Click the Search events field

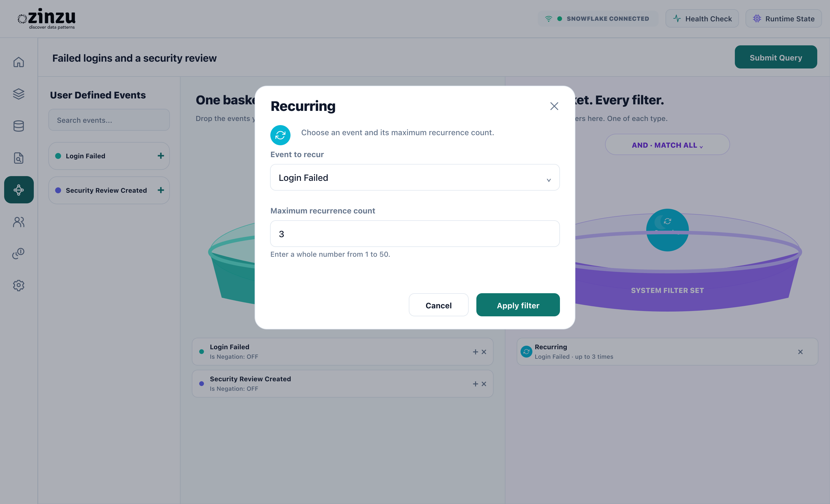click(x=109, y=120)
